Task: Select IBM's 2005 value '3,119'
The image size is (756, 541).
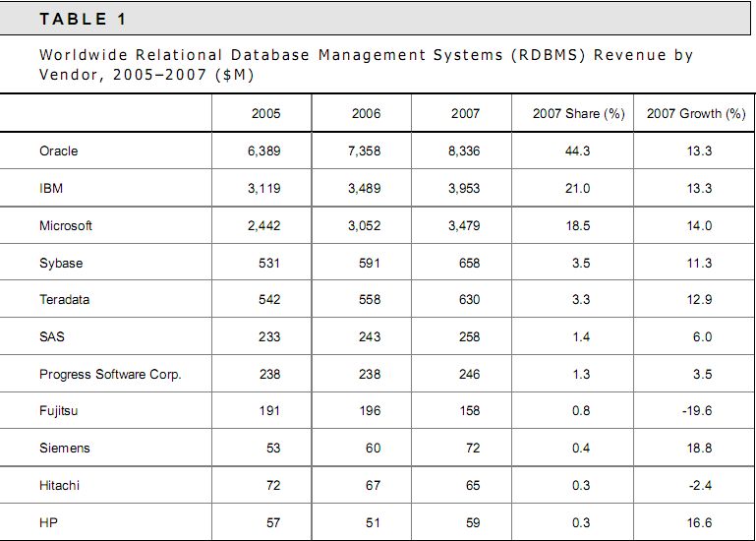Action: coord(264,188)
